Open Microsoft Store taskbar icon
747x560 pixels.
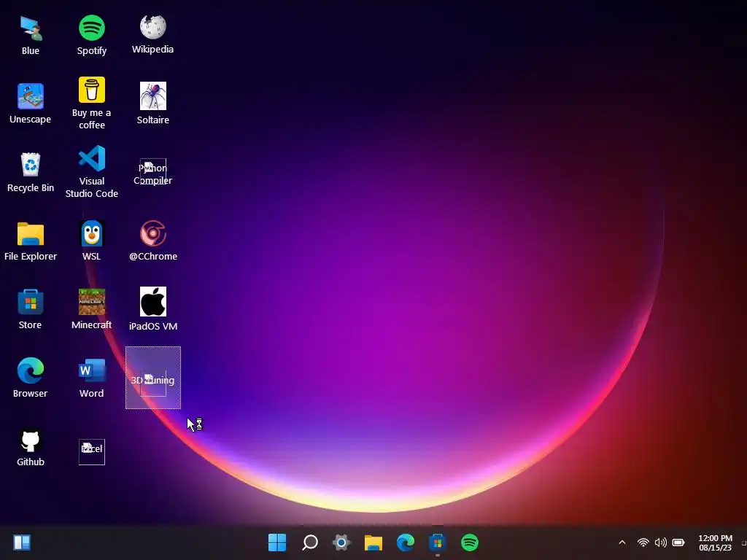(438, 542)
